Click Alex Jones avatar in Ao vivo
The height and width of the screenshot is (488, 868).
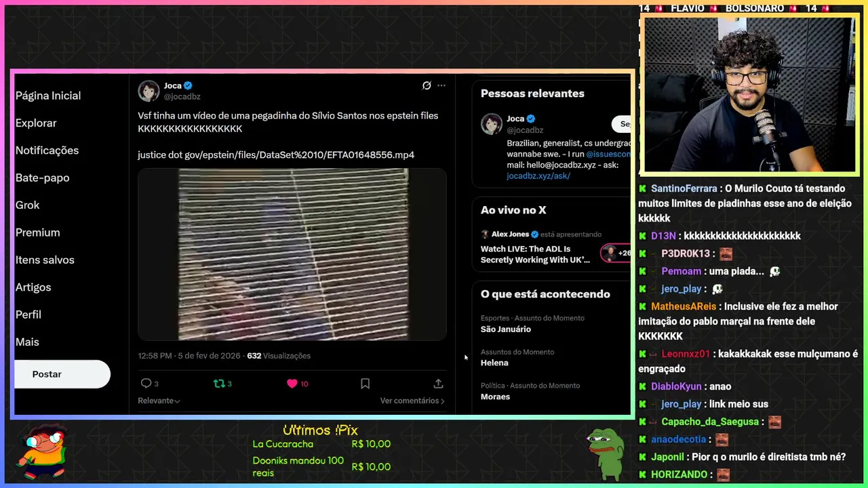coord(485,234)
